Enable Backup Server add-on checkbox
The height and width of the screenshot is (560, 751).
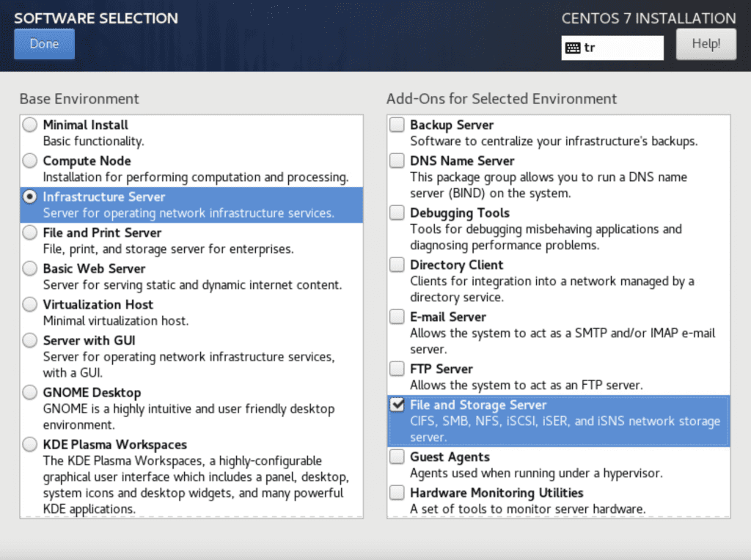397,125
